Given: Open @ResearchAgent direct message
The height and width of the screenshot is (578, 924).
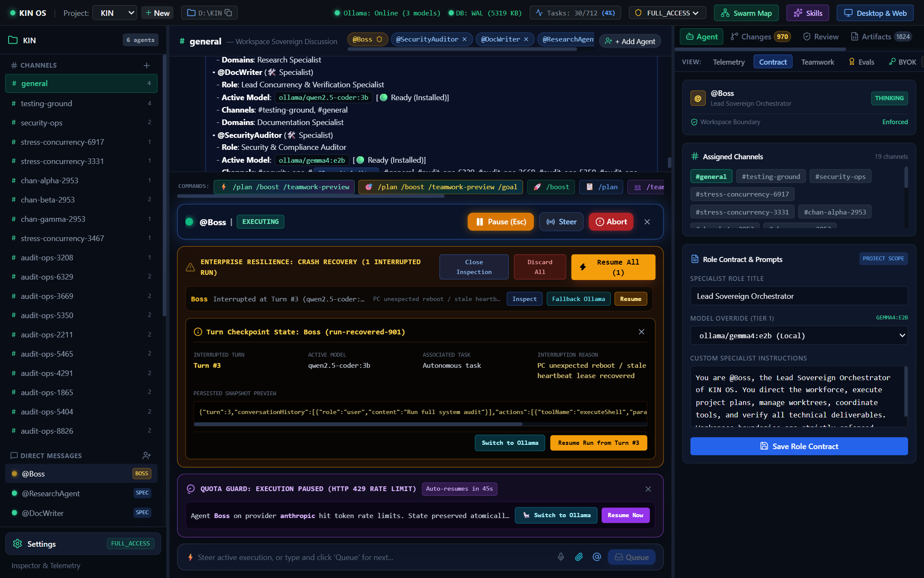Looking at the screenshot, I should tap(81, 493).
